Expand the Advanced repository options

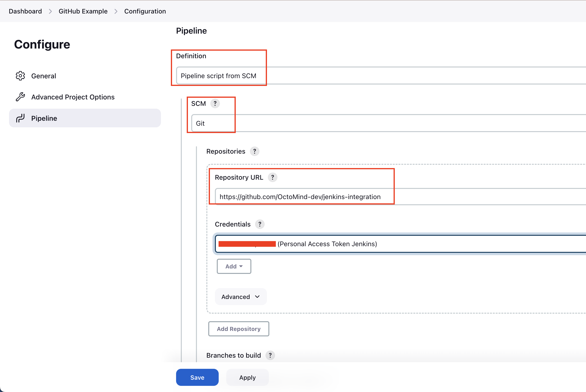240,297
